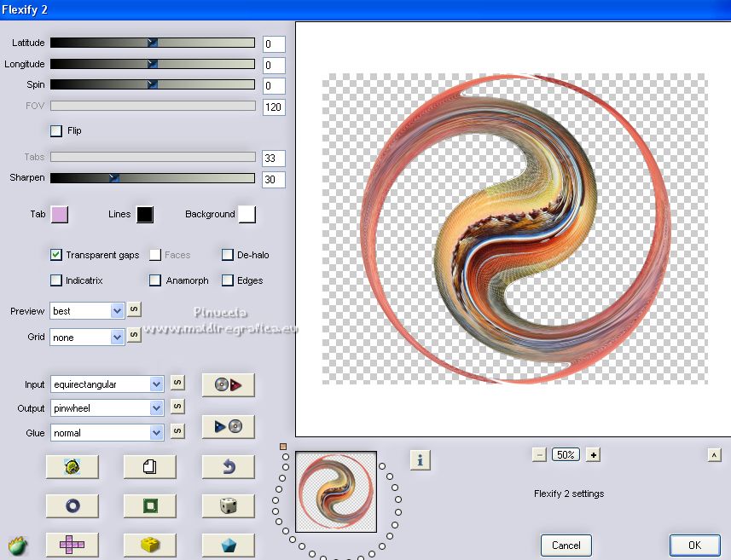Open the Preview quality dropdown

point(87,311)
